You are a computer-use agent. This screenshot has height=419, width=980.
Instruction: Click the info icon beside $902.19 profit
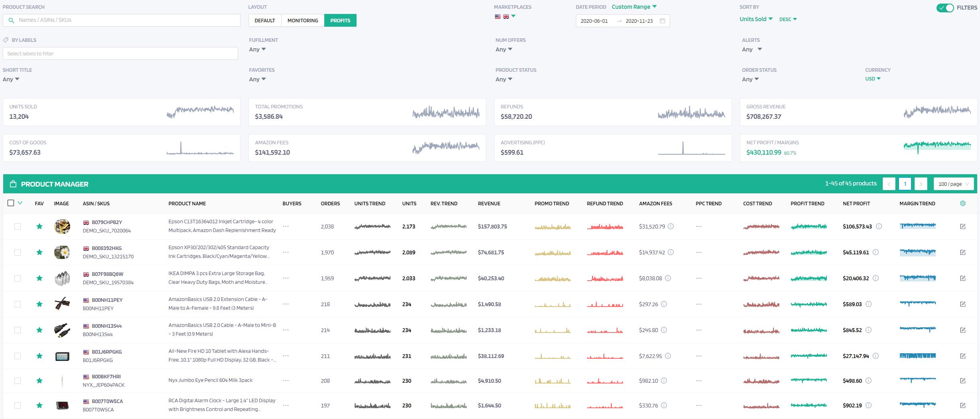[x=869, y=405]
